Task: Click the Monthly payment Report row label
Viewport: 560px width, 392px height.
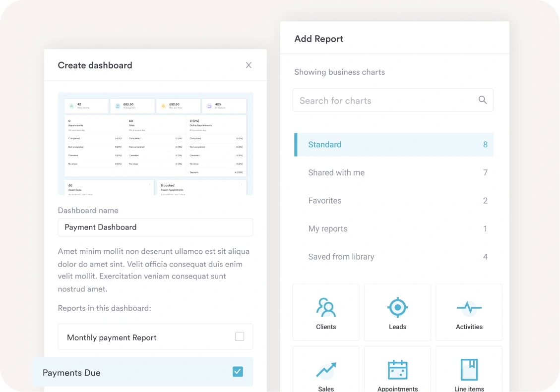Action: (x=112, y=337)
